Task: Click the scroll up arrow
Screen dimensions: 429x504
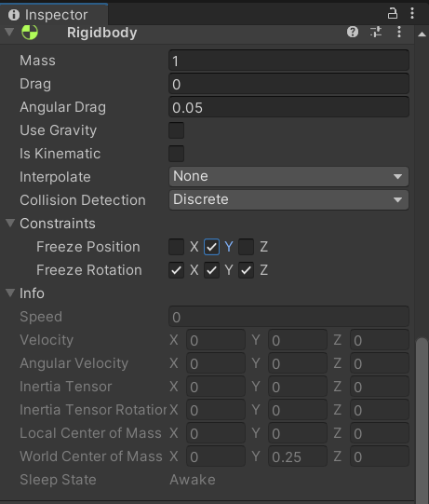Action: pos(422,34)
